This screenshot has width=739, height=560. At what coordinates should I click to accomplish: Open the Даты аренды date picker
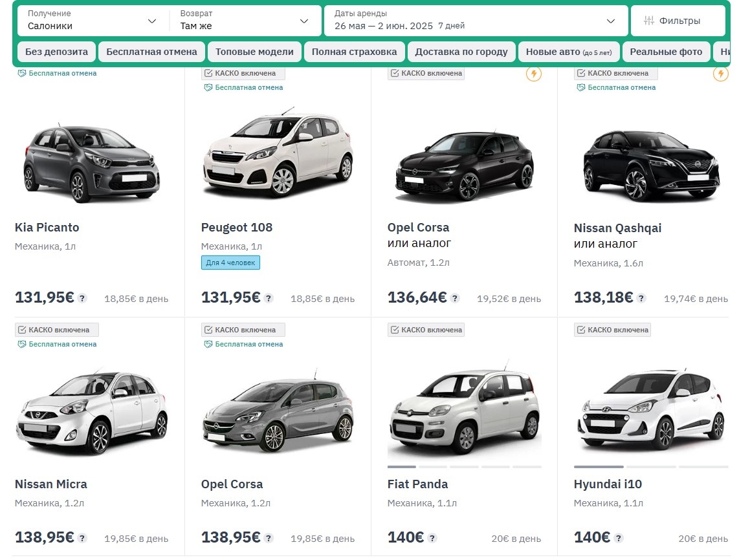[x=476, y=20]
